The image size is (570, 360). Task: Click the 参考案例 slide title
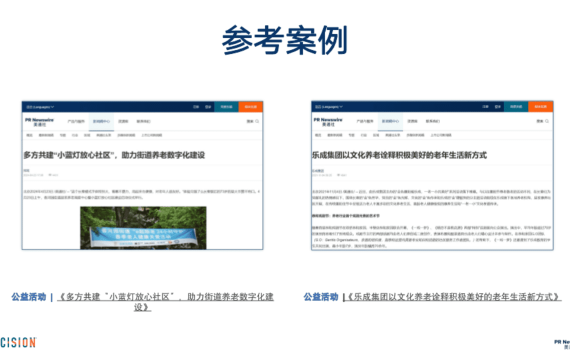[x=285, y=40]
